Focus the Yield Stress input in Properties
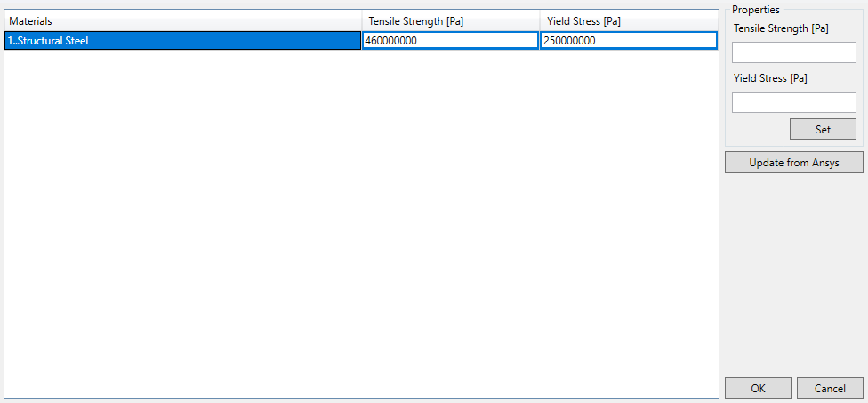868x403 pixels. 793,102
